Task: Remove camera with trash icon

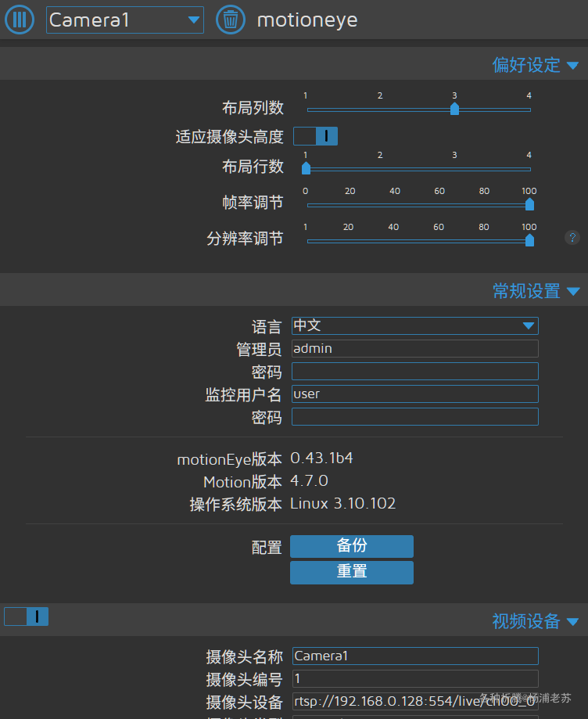Action: coord(231,20)
